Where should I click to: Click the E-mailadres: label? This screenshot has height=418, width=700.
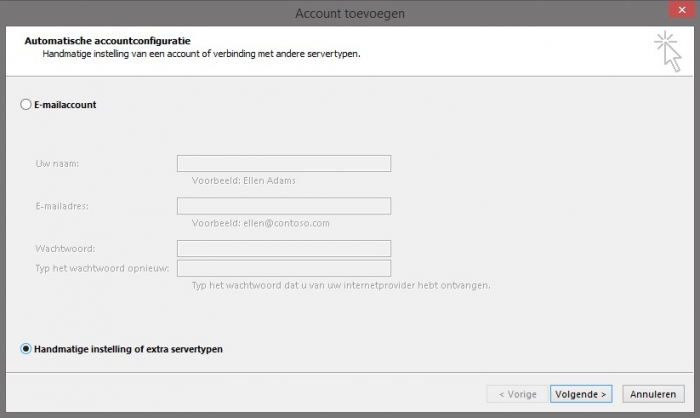[63, 206]
